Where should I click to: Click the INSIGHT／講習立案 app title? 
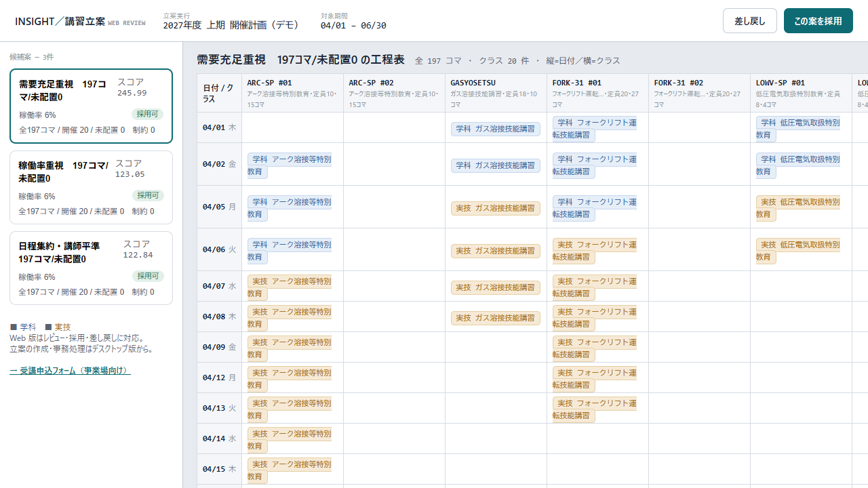coord(60,21)
